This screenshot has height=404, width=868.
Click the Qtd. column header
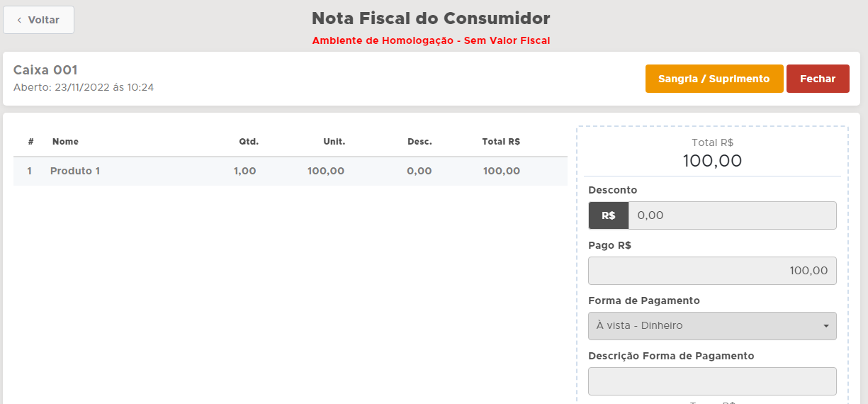(x=249, y=142)
